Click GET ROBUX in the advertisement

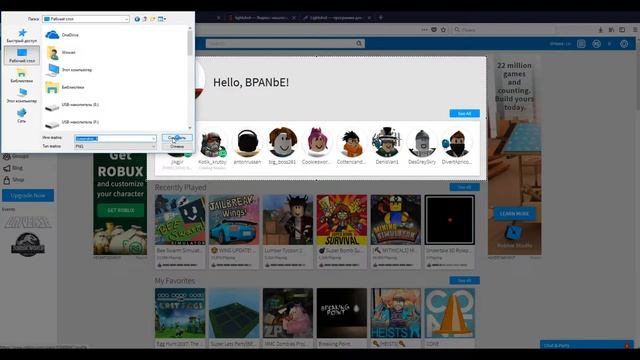coord(120,210)
